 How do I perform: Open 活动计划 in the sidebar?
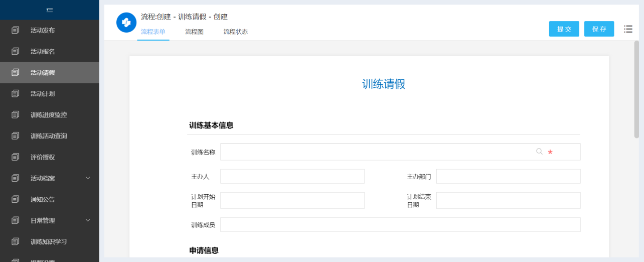tap(43, 94)
